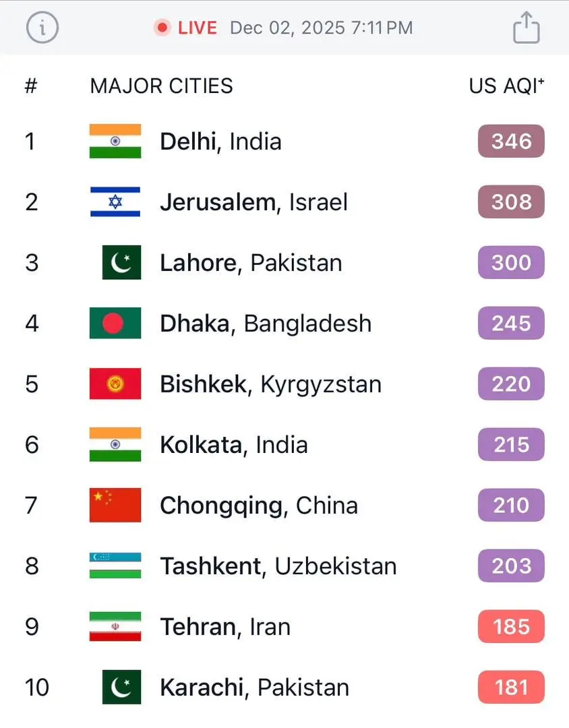Tap the Bangladesh flag beside Dhaka
The height and width of the screenshot is (728, 569).
115,324
